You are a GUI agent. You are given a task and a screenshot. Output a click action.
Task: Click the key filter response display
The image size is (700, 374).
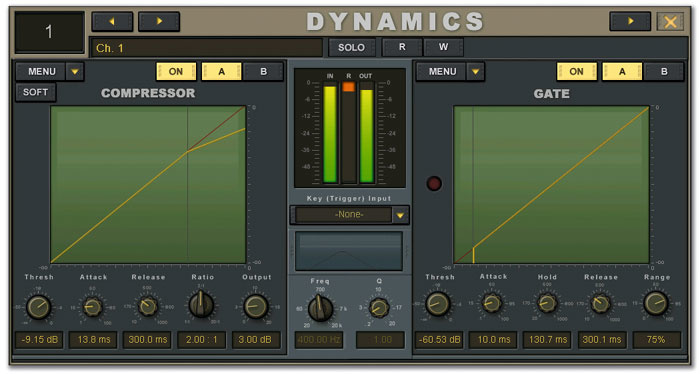[349, 251]
